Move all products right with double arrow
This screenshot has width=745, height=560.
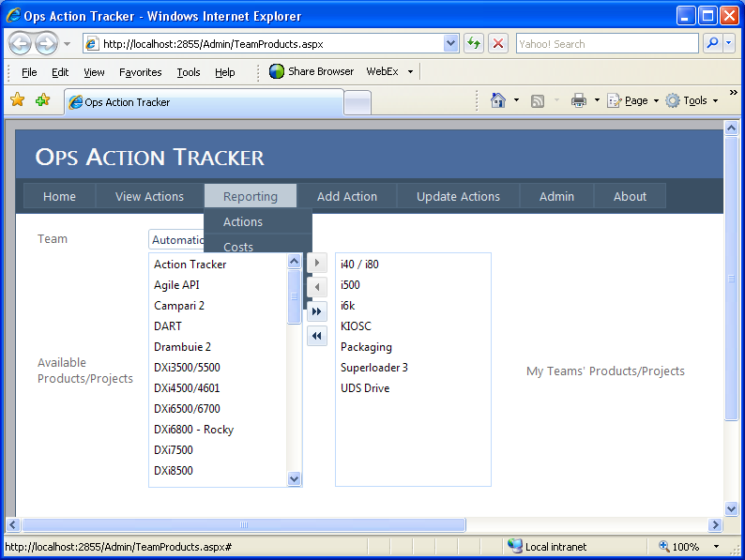(x=317, y=311)
